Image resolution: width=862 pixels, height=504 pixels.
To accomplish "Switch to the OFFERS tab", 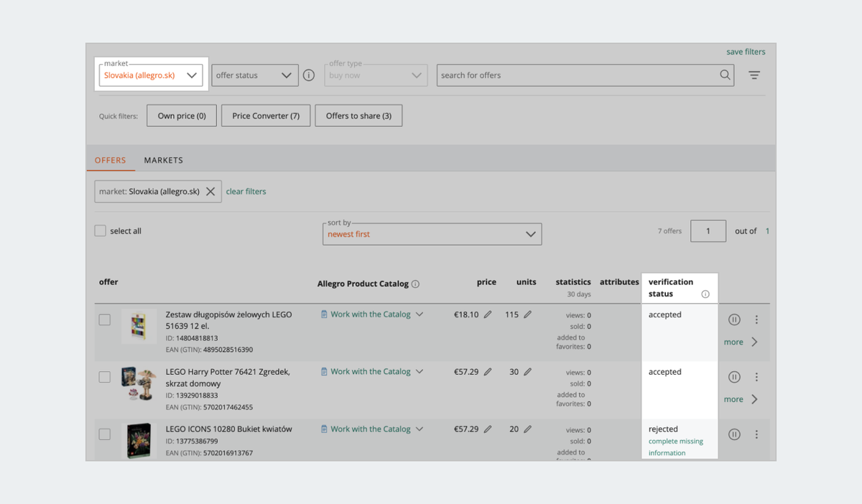I will tap(111, 160).
